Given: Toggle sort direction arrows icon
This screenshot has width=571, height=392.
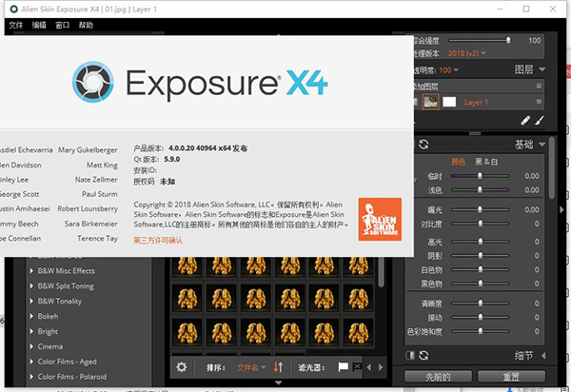Looking at the screenshot, I should 278,367.
